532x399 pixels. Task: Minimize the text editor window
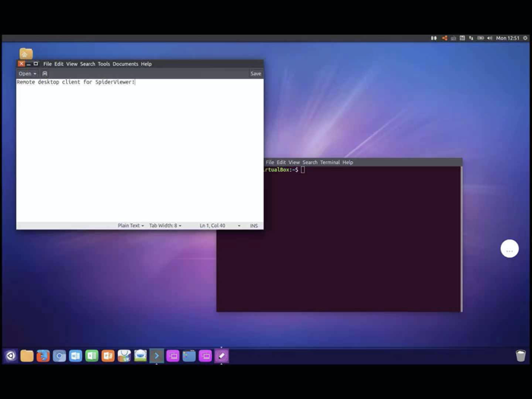tap(29, 64)
